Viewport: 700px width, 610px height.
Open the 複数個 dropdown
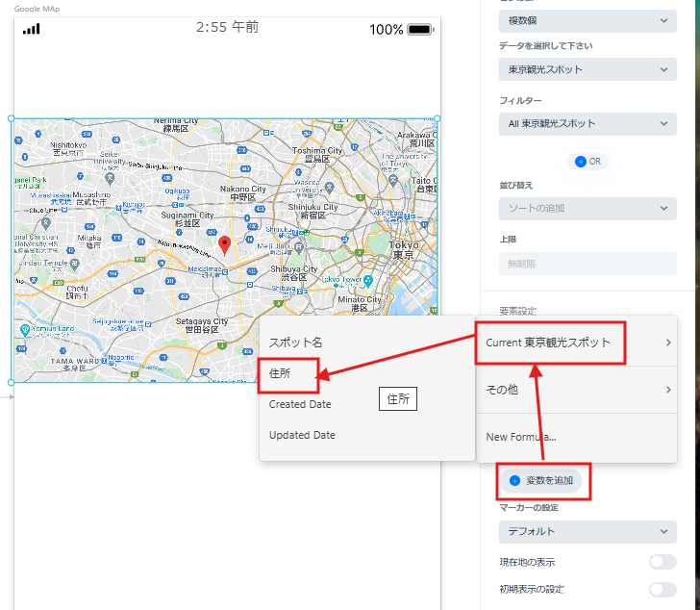point(587,20)
